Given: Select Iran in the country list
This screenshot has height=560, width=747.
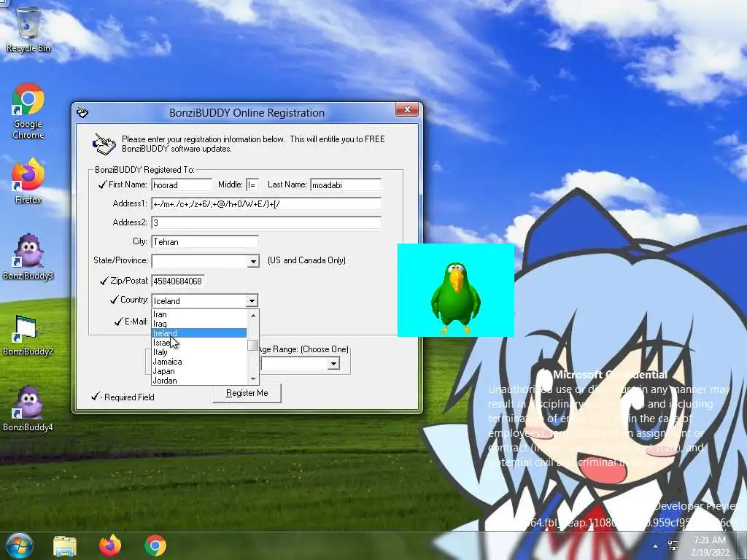Looking at the screenshot, I should pyautogui.click(x=199, y=314).
